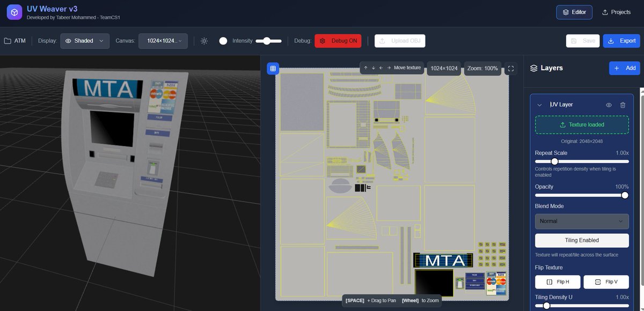The image size is (644, 311).
Task: Click the brightness sun icon in toolbar
Action: point(204,40)
